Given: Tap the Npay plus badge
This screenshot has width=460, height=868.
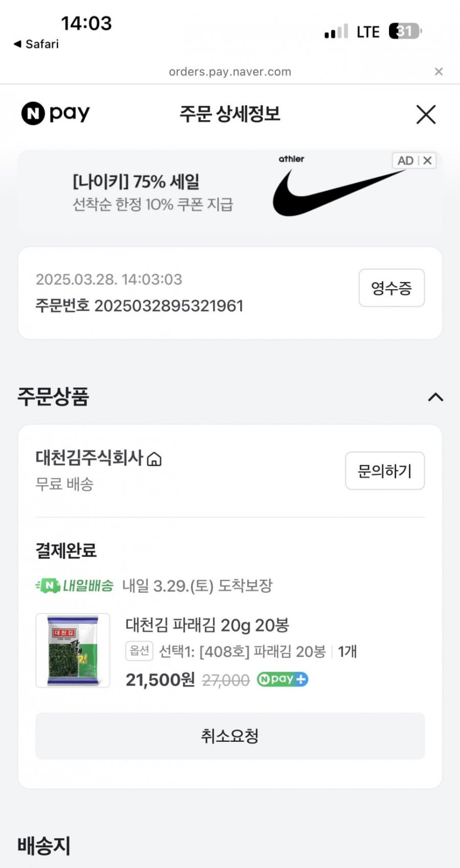Looking at the screenshot, I should (x=282, y=680).
